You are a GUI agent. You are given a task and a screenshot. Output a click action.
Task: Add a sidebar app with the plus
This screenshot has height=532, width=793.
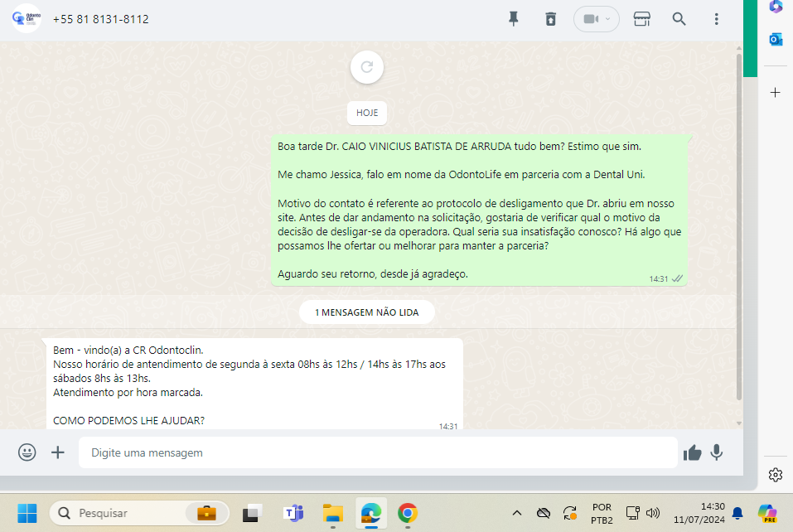coord(776,93)
